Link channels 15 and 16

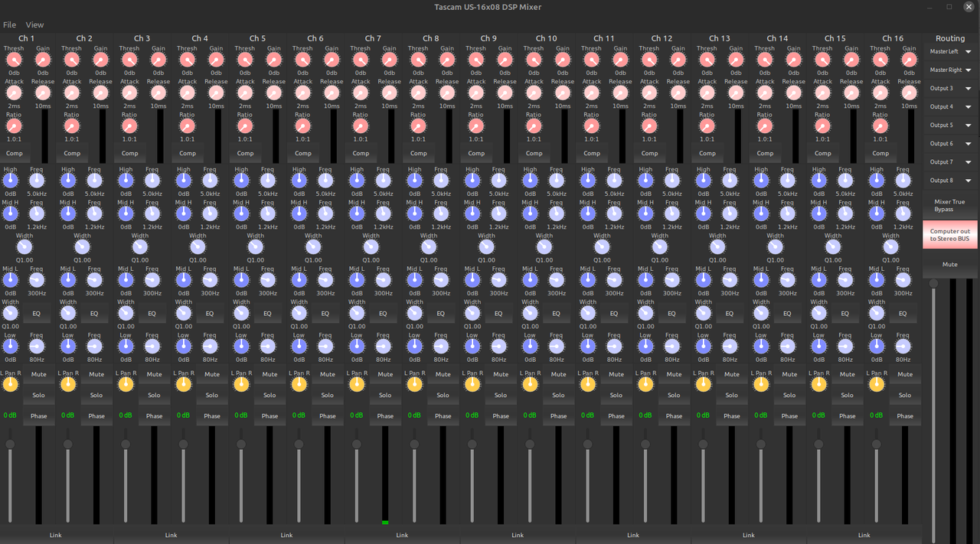(864, 535)
